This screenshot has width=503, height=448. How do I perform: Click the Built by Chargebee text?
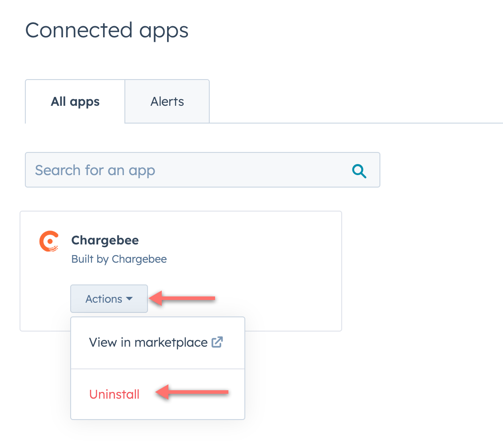click(119, 259)
